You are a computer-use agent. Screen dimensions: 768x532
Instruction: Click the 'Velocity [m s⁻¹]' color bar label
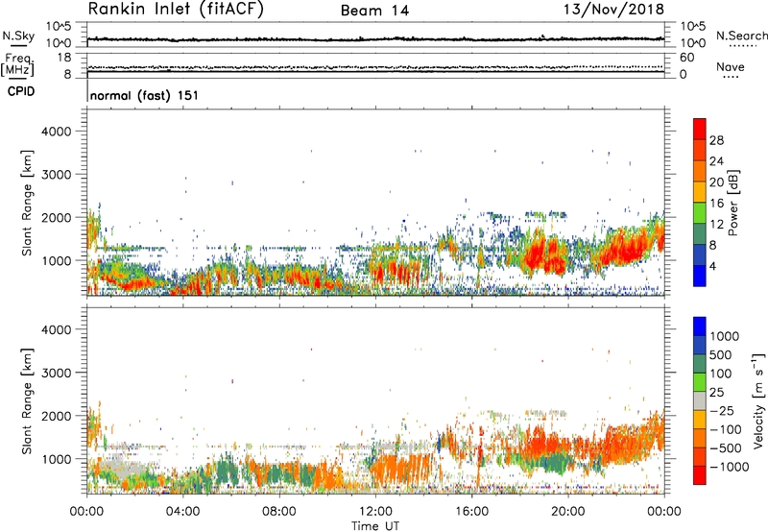(x=758, y=400)
